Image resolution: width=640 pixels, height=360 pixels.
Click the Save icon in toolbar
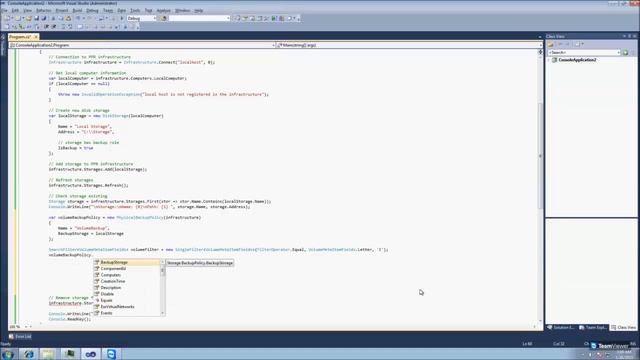(36, 18)
